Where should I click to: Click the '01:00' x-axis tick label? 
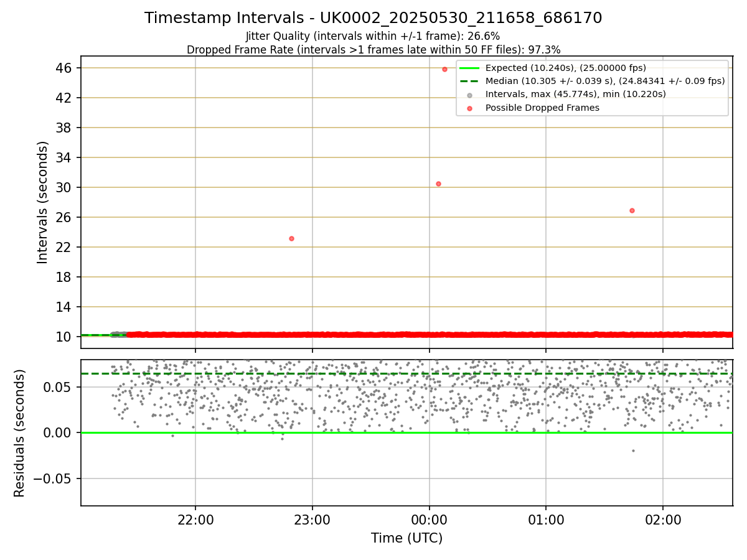(x=546, y=519)
